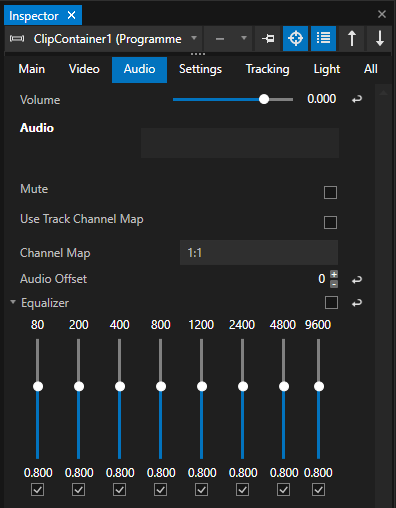Click the 800 Hz equalizer slider handle

tap(161, 386)
